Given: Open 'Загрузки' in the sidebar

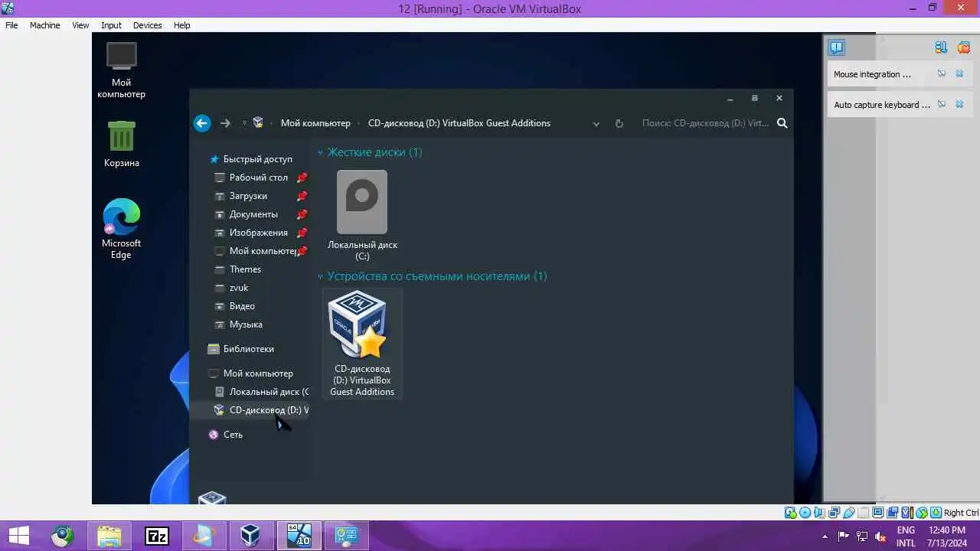Looking at the screenshot, I should (x=248, y=196).
